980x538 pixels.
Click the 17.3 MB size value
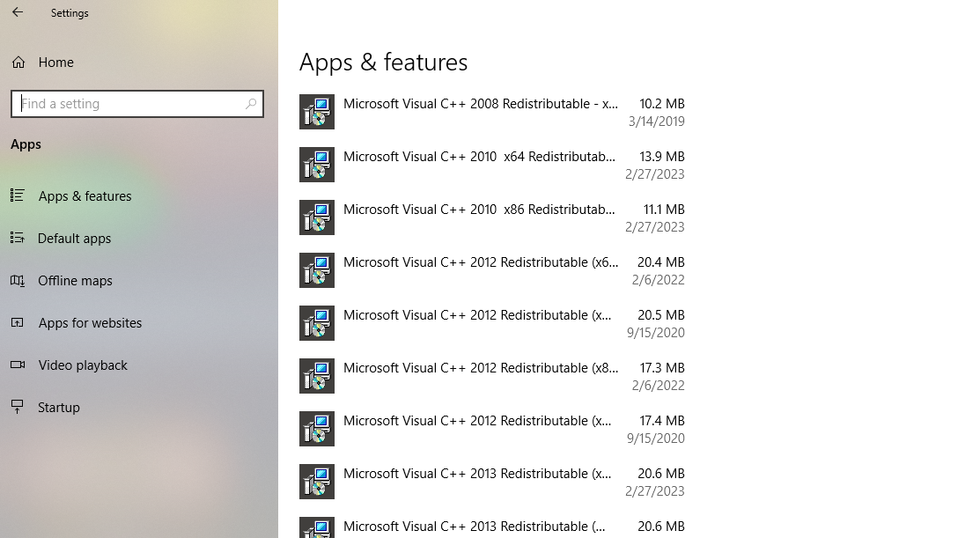(662, 368)
